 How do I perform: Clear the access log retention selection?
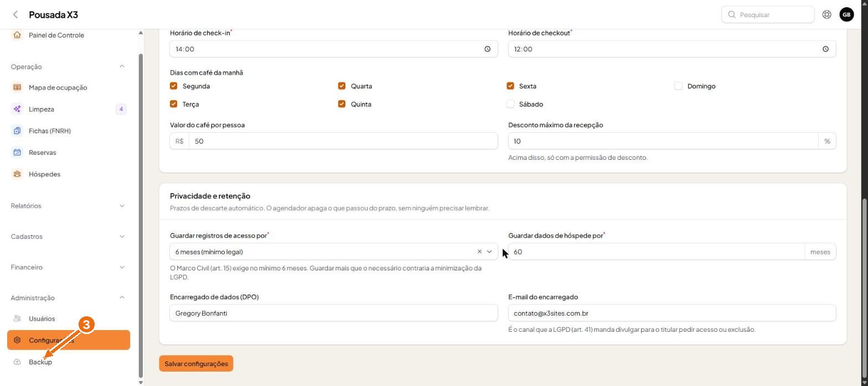click(x=479, y=252)
